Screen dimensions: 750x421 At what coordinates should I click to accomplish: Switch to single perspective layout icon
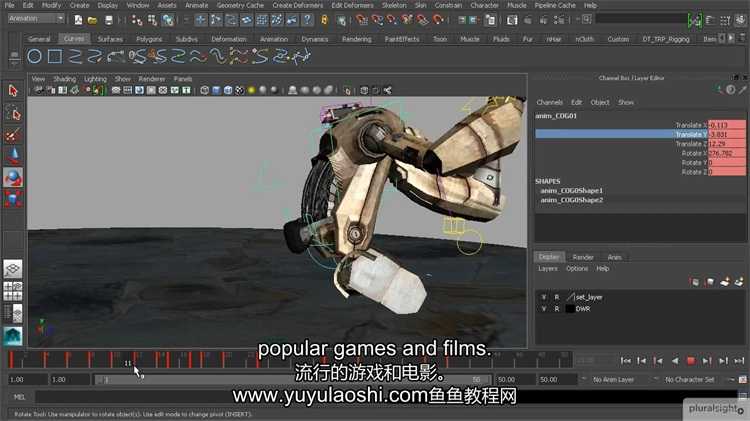point(13,269)
